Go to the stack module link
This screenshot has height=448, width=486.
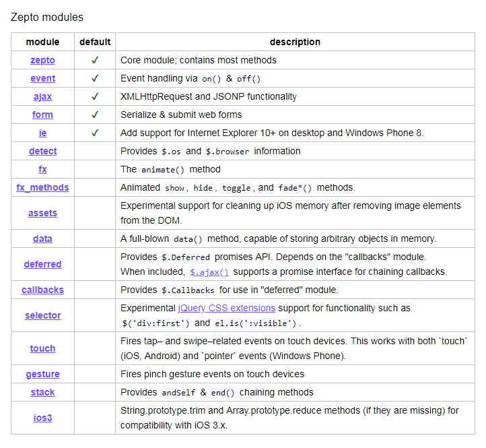point(42,392)
